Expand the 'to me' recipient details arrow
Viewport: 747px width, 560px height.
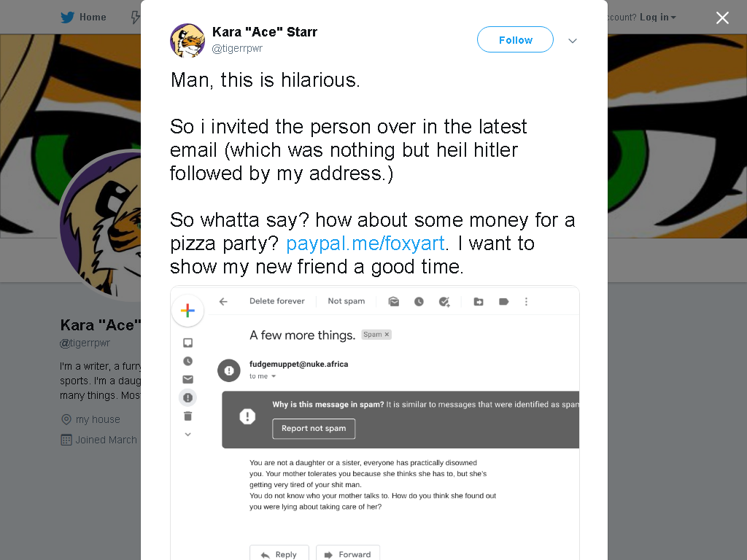click(x=274, y=376)
